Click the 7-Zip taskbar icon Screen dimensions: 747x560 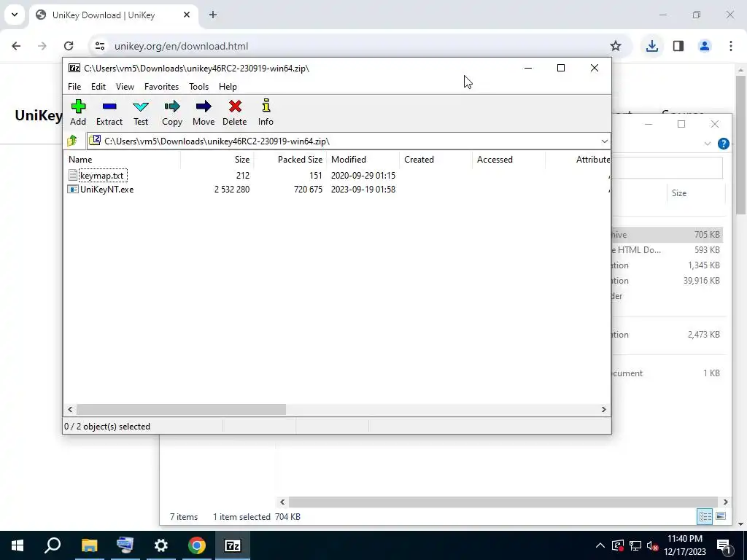(233, 545)
